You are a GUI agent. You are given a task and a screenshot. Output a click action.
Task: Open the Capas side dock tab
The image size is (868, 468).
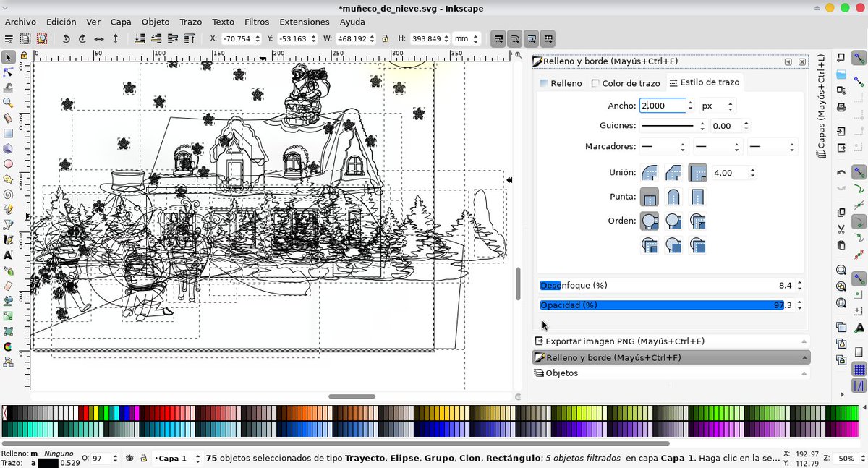click(821, 105)
